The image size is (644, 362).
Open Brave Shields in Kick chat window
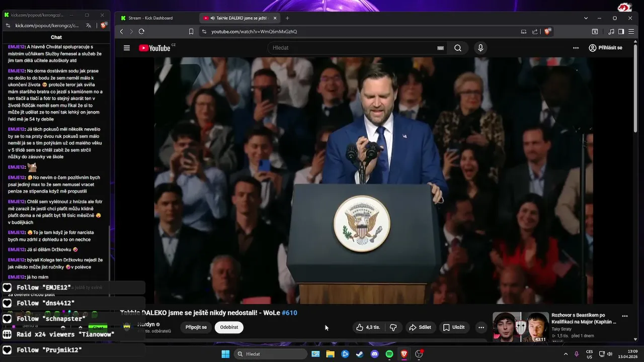click(x=103, y=25)
